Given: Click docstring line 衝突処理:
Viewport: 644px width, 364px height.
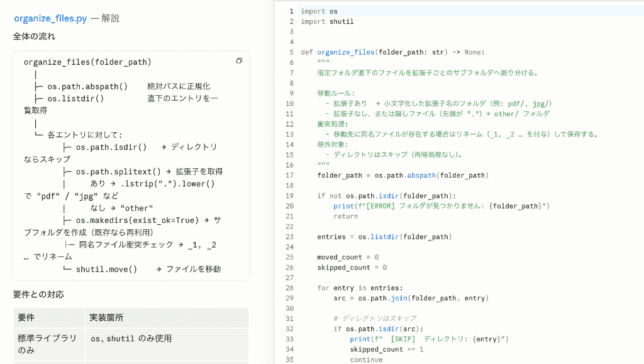Looking at the screenshot, I should pos(333,124).
